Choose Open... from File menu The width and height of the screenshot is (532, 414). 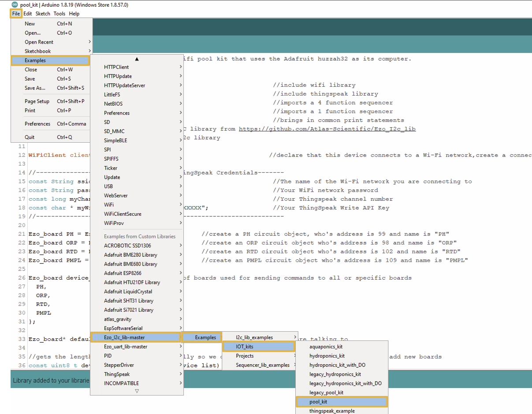coord(52,33)
